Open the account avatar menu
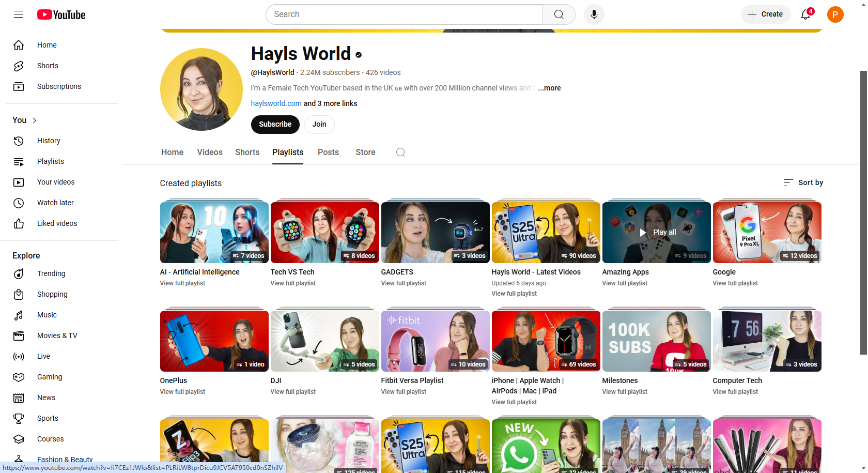Viewport: 868px width, 473px height. coord(835,14)
